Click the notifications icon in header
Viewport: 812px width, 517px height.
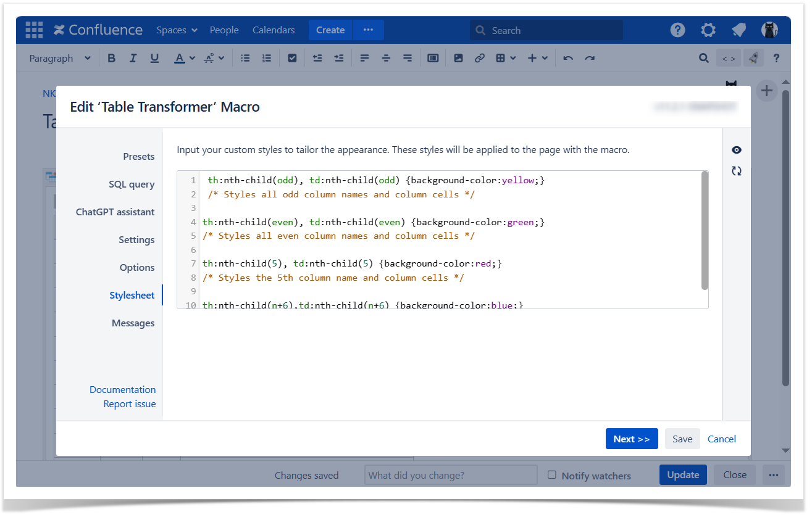click(739, 30)
